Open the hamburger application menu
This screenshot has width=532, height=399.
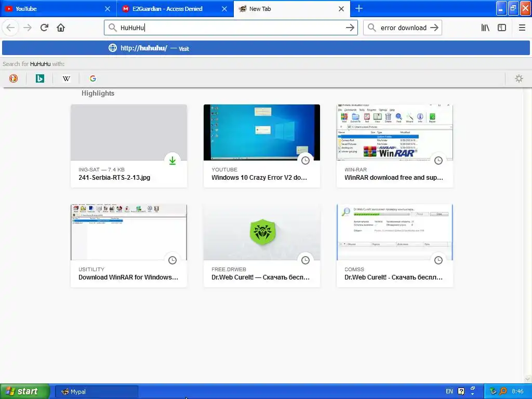tap(522, 28)
